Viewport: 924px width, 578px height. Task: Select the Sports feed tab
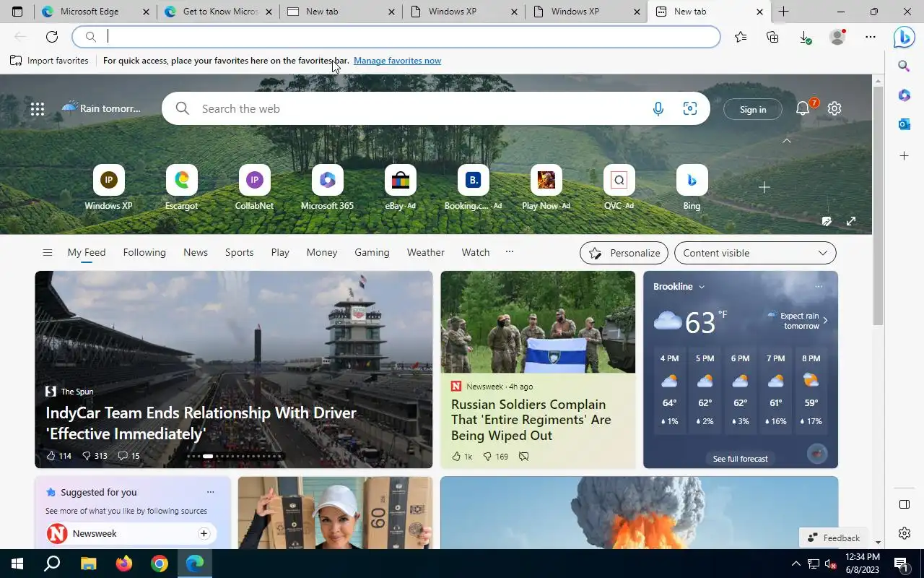(x=239, y=252)
